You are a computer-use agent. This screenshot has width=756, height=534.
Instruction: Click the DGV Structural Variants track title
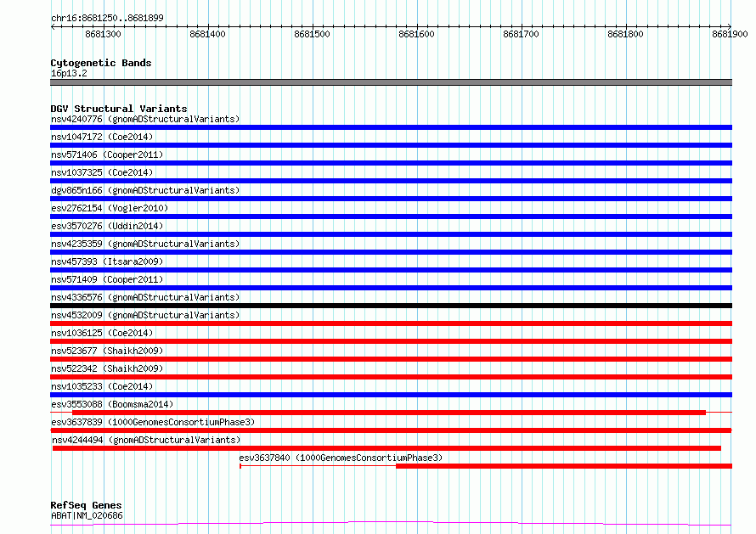coord(119,109)
